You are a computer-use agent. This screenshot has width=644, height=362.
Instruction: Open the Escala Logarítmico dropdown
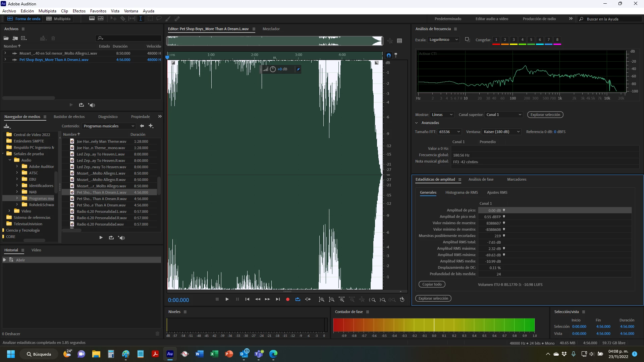[443, 40]
